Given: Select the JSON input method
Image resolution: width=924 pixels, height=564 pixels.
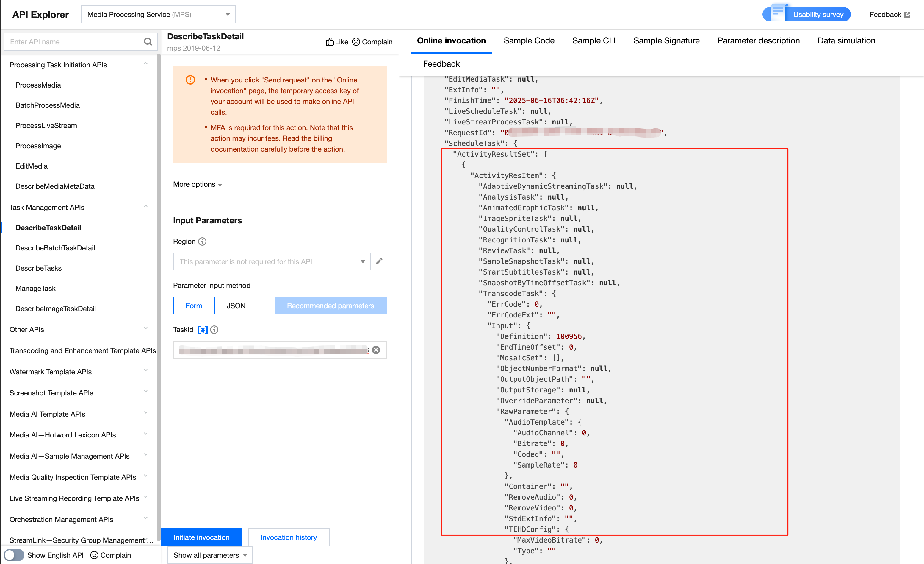Looking at the screenshot, I should 236,306.
